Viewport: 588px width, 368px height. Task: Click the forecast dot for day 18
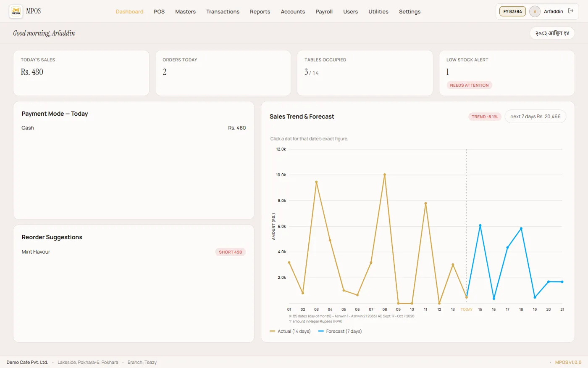coord(521,228)
